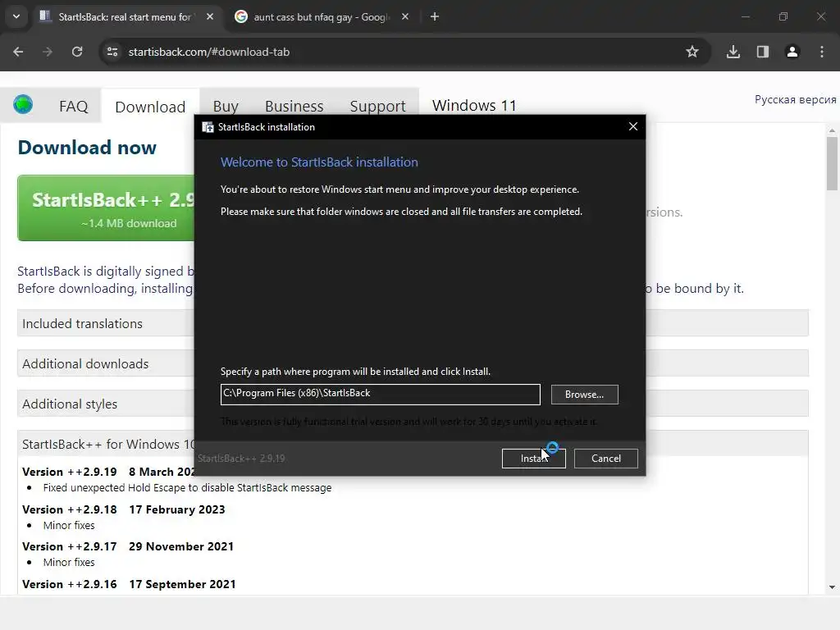The image size is (840, 630).
Task: Click the Cancel button in installer
Action: click(606, 459)
